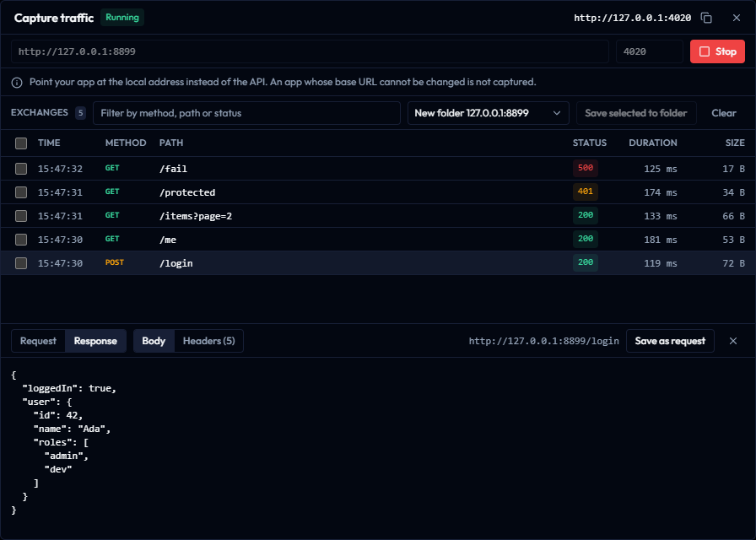This screenshot has height=540, width=756.
Task: Select the /protected path entry
Action: pos(187,192)
